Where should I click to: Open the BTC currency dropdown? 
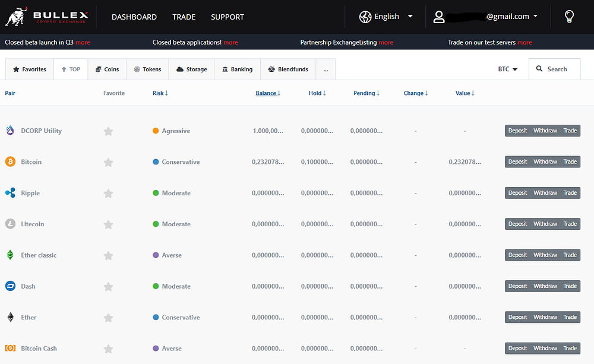click(x=507, y=69)
